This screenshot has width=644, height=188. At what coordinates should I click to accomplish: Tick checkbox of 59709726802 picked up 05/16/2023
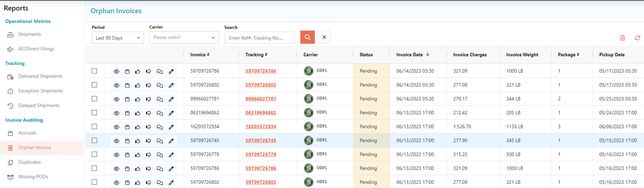(x=94, y=182)
